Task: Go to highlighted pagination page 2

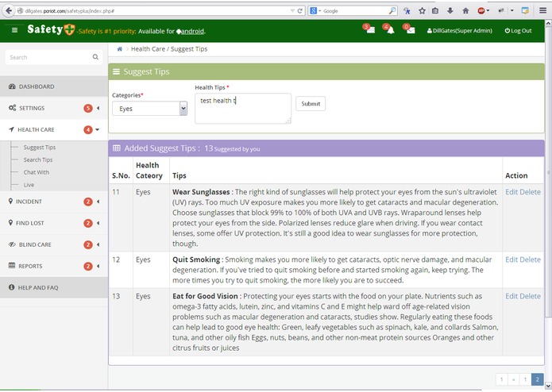Action: pyautogui.click(x=537, y=379)
